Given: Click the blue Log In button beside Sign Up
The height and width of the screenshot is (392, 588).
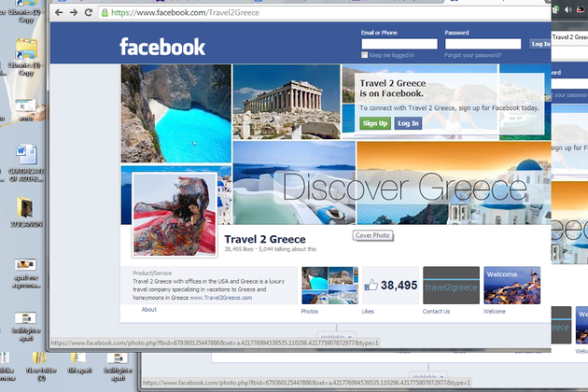Looking at the screenshot, I should point(408,123).
